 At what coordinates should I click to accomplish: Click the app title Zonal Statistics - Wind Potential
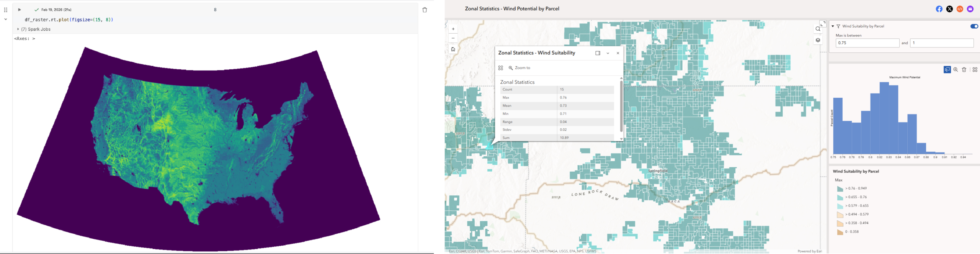[x=512, y=9]
